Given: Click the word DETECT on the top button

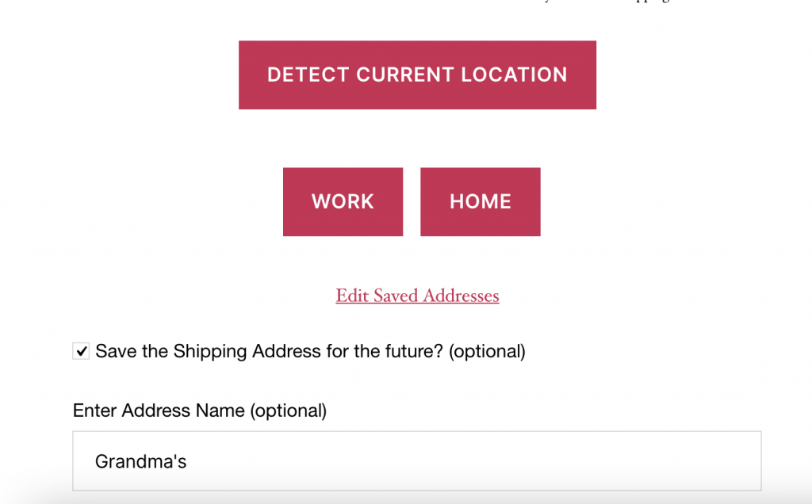Looking at the screenshot, I should click(x=308, y=74).
